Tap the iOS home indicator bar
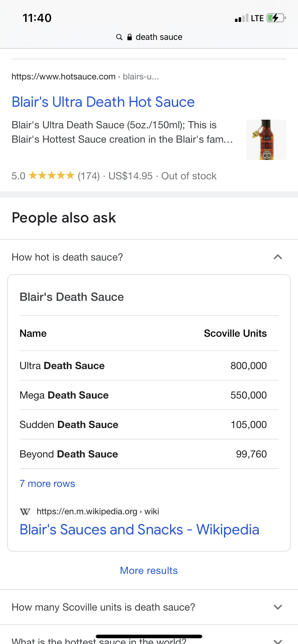 click(149, 636)
